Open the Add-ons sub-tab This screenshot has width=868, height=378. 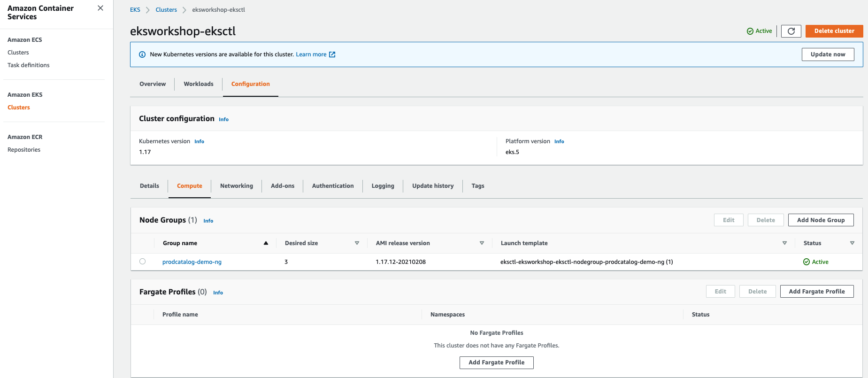(x=283, y=186)
